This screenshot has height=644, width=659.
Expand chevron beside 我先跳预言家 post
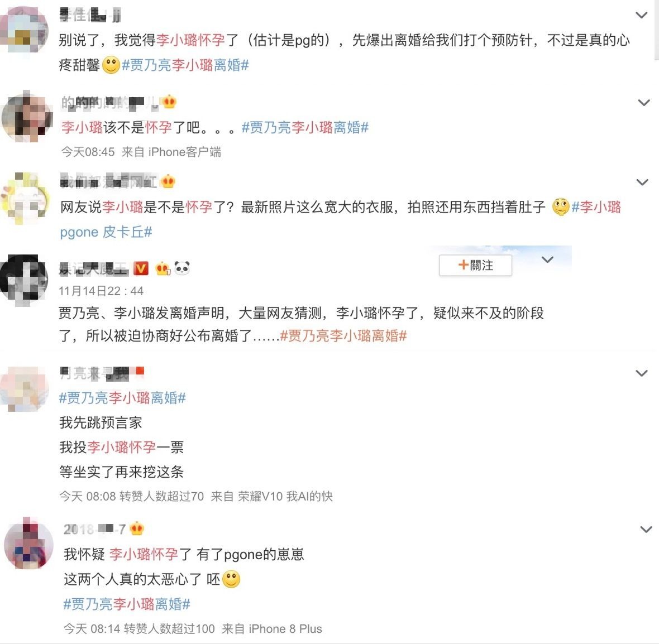tap(641, 373)
